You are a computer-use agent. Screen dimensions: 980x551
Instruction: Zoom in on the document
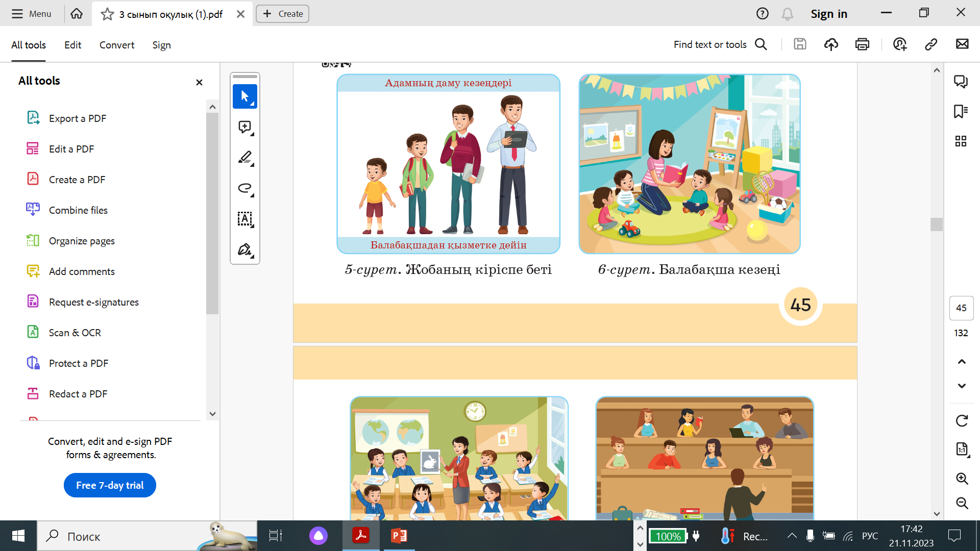[962, 479]
